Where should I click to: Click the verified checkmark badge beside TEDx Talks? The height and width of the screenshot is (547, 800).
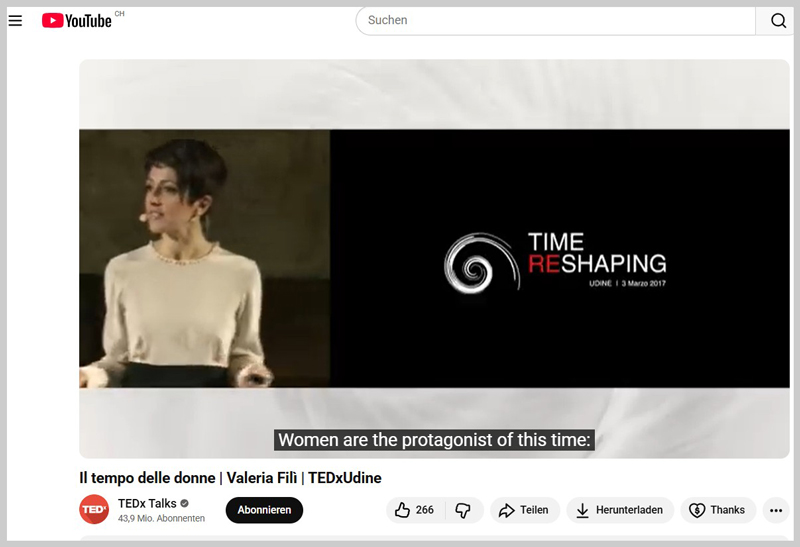[184, 503]
